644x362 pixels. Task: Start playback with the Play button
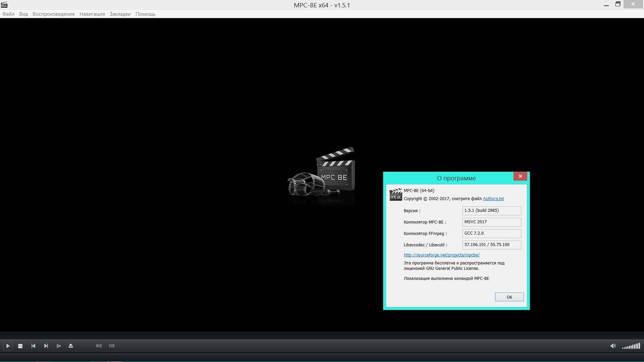pyautogui.click(x=8, y=346)
